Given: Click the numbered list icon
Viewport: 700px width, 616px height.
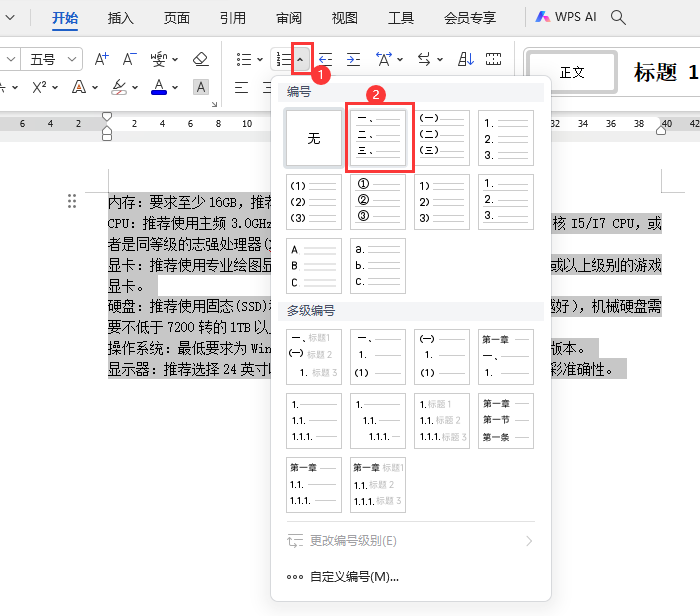Looking at the screenshot, I should pos(283,59).
